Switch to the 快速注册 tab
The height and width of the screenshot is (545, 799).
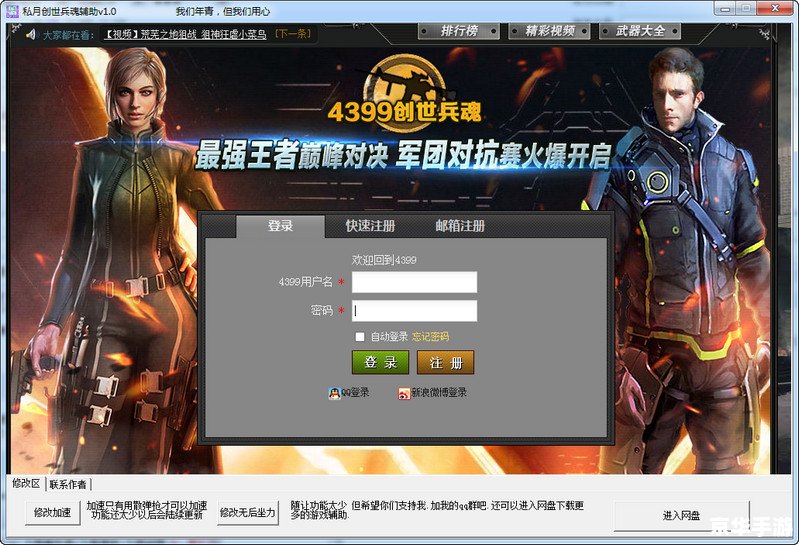pos(370,226)
